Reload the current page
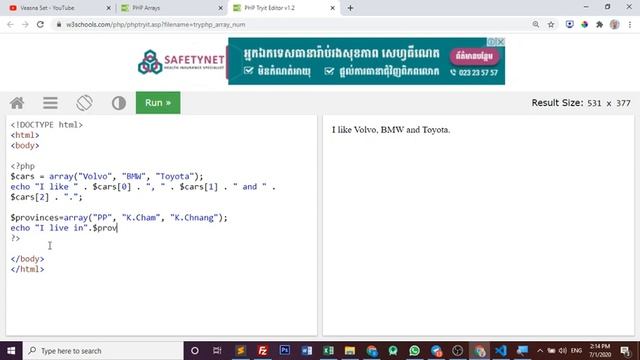 coord(40,24)
